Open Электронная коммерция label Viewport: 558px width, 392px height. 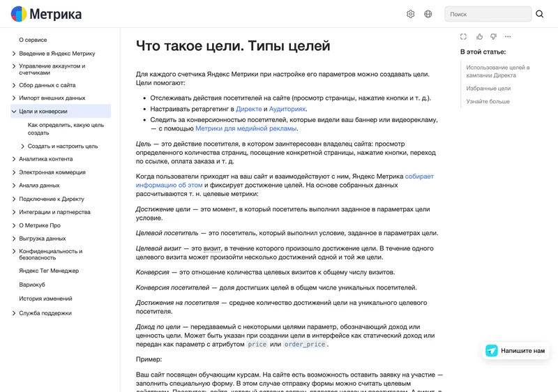click(x=52, y=172)
